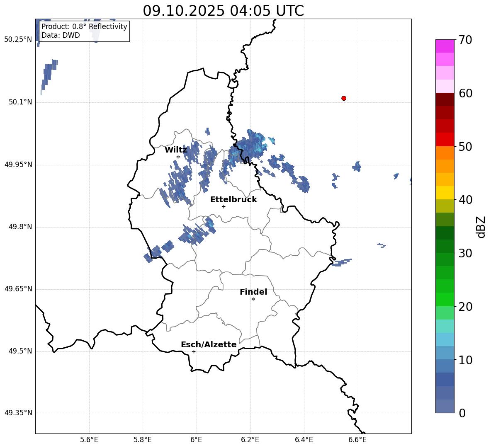Click the cross marker below Wiltz
The height and width of the screenshot is (448, 491).
coord(178,157)
